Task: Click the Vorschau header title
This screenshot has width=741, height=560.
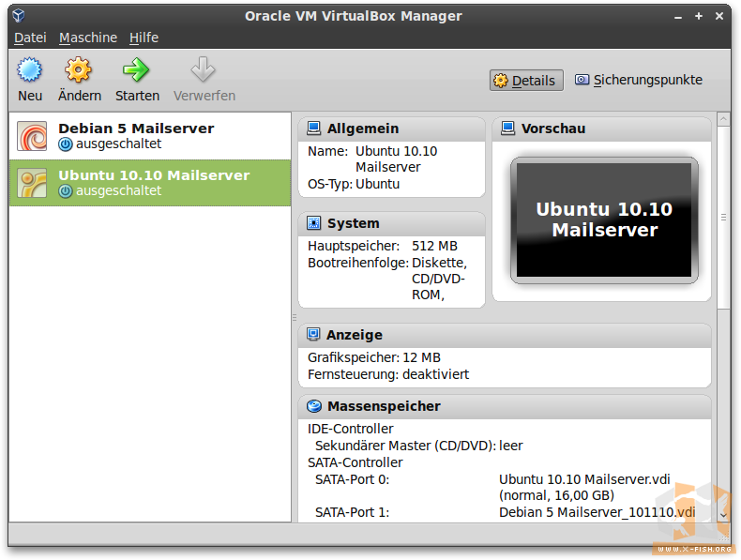Action: 552,129
